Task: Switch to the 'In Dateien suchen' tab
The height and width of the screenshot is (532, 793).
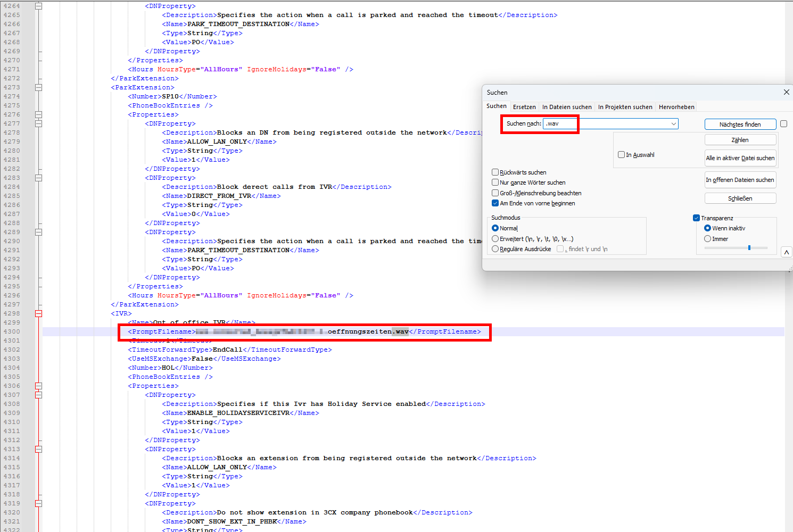Action: coord(567,107)
